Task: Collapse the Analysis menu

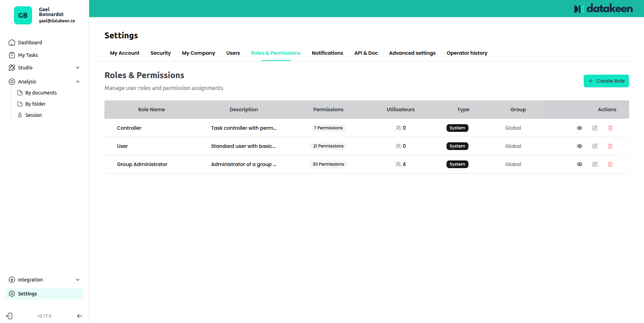Action: click(77, 81)
